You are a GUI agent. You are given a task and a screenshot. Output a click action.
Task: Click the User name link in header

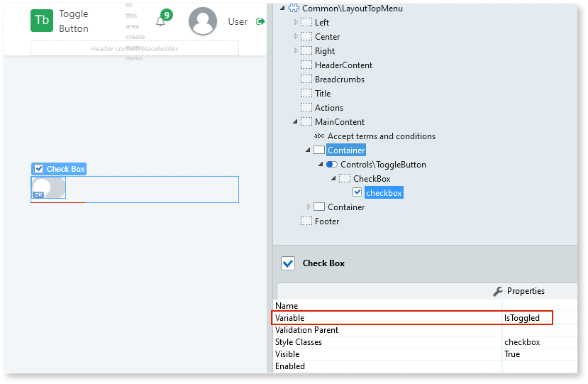[x=238, y=21]
